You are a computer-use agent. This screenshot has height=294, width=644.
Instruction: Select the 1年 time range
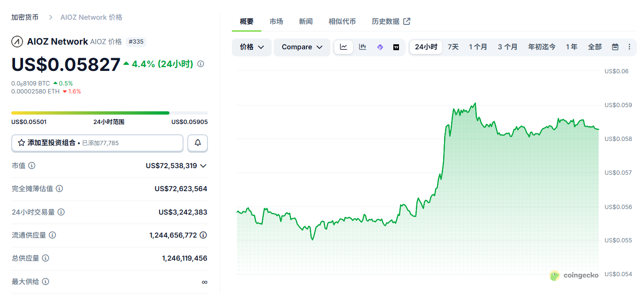(x=572, y=47)
